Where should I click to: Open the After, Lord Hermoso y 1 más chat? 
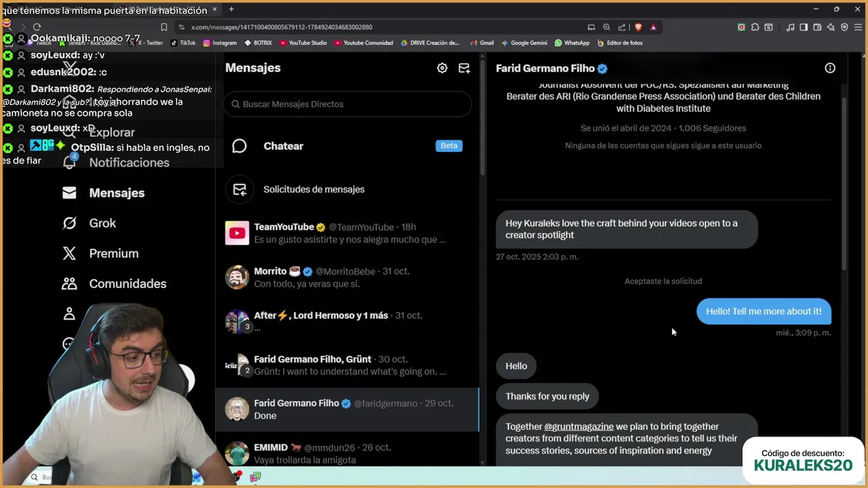(347, 321)
